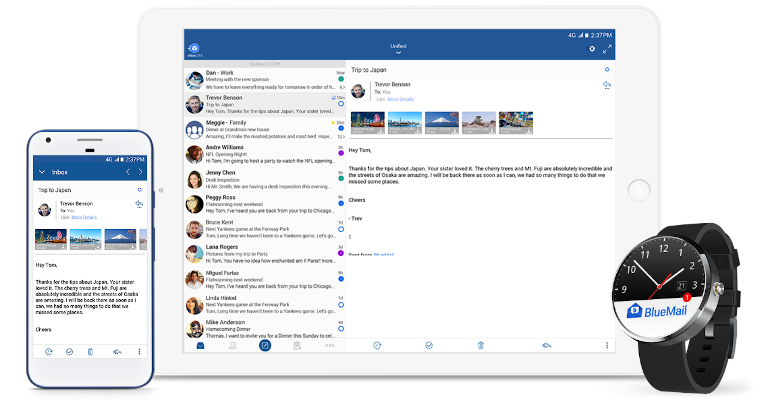The width and height of the screenshot is (768, 400).
Task: Toggle green status dot on Dan - Work row
Action: coord(341,79)
